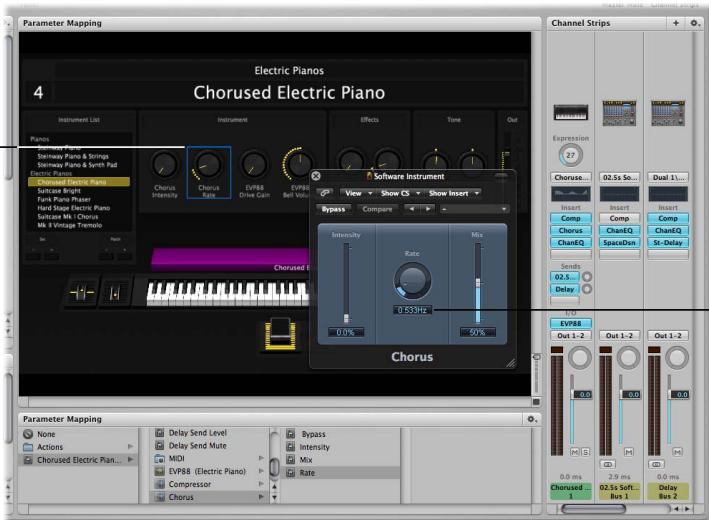Click the link icon in Software Instrument window
This screenshot has height=521, width=709.
(325, 193)
